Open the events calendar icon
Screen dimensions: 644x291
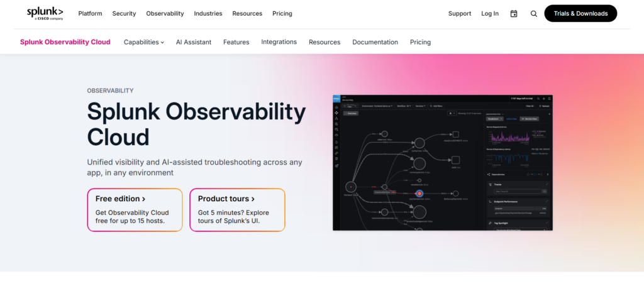point(513,14)
